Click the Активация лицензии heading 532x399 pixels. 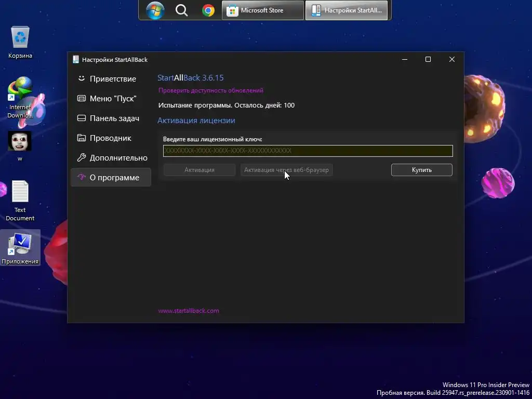(x=196, y=121)
